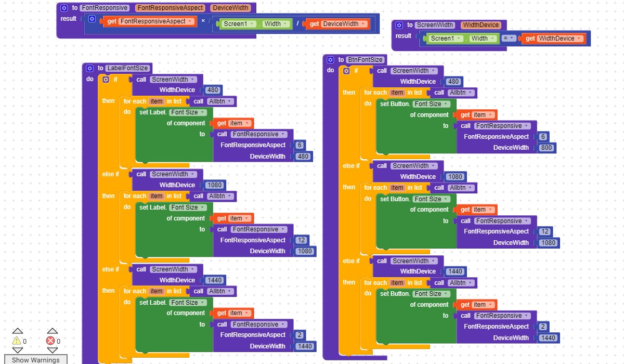The height and width of the screenshot is (364, 624).
Task: Click the yellow warning triangle indicator
Action: 17,341
